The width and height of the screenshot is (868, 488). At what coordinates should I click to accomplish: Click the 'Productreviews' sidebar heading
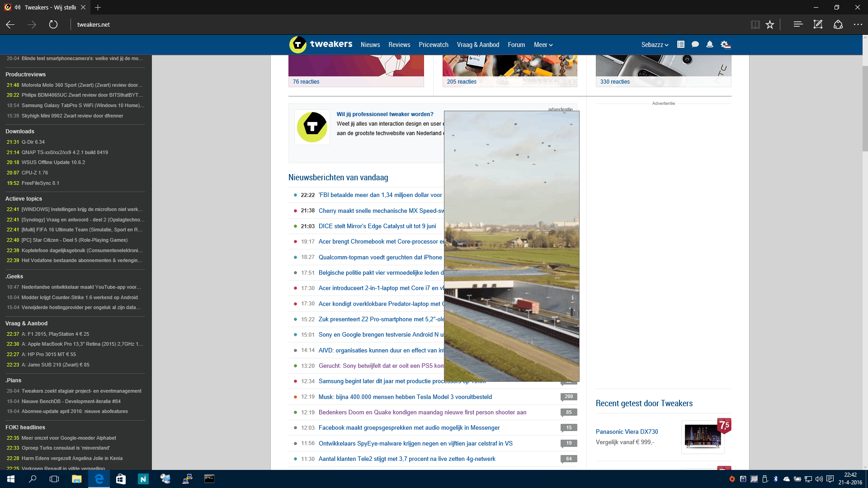(25, 75)
